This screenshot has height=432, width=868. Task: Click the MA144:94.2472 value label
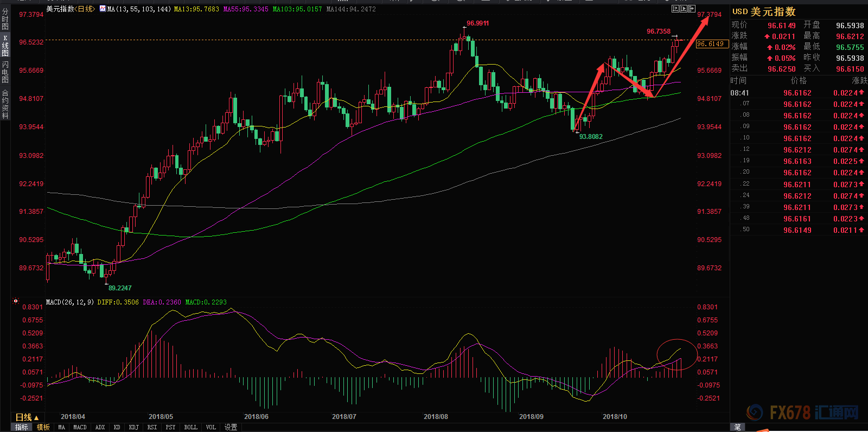350,9
